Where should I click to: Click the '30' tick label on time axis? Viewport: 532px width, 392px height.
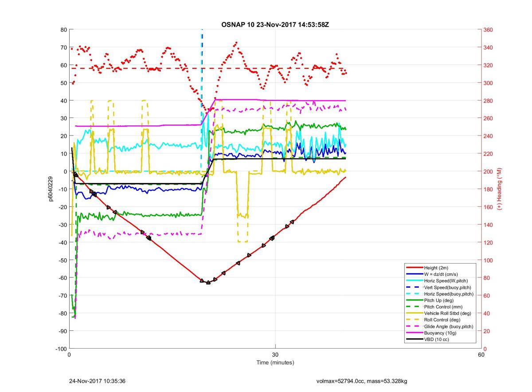275,355
